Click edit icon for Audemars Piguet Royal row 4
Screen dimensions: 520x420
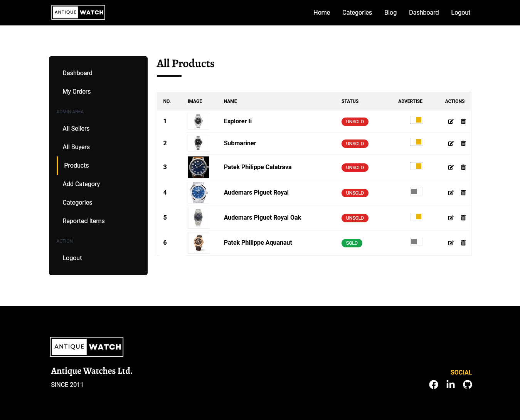point(451,193)
